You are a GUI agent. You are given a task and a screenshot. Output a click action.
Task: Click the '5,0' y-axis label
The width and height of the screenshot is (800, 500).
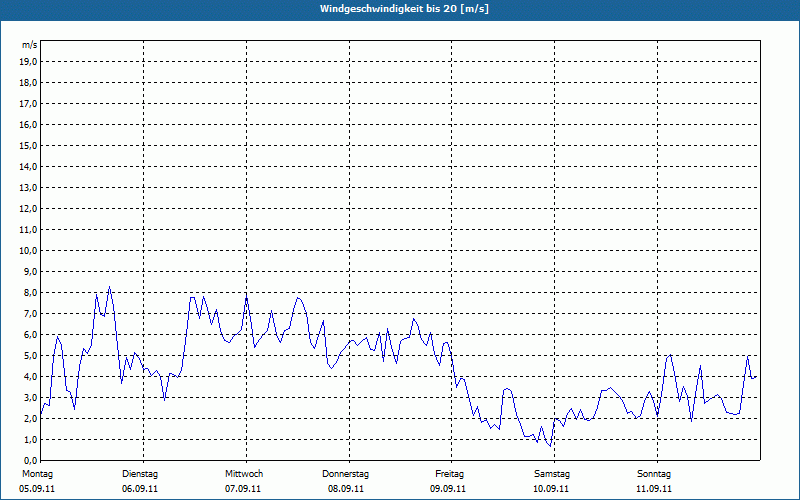tap(30, 356)
